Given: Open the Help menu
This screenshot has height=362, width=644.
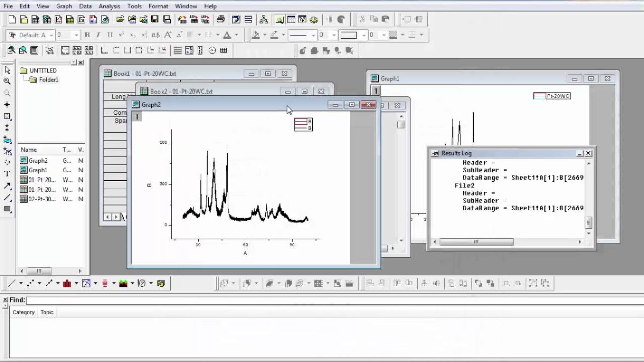Looking at the screenshot, I should click(x=210, y=6).
